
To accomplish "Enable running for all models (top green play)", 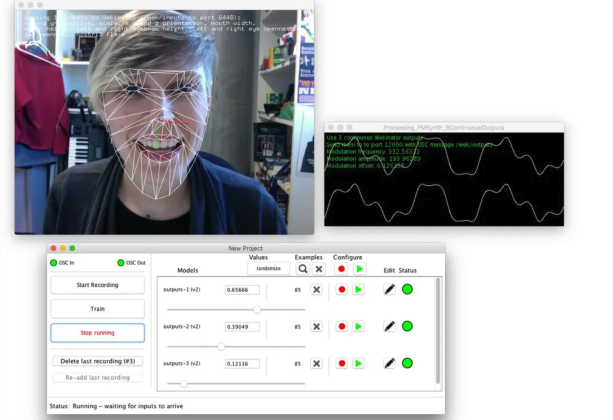I will (359, 269).
